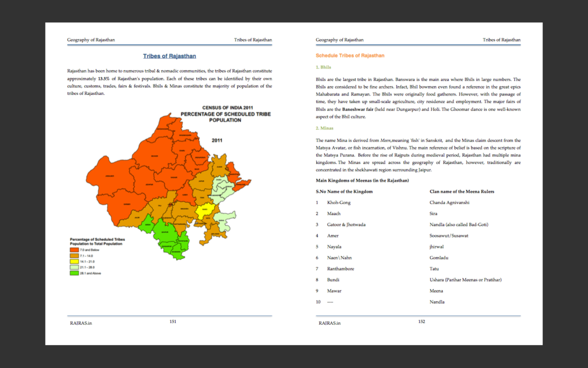
Task: Click the "Maach" kingdom cell
Action: (334, 214)
